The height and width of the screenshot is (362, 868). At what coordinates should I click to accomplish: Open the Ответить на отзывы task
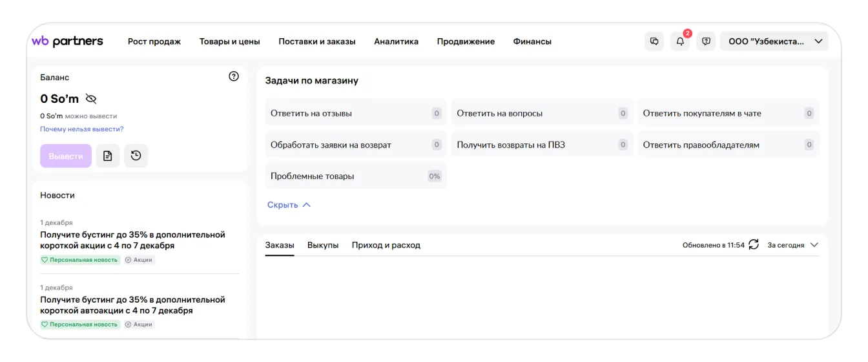[355, 113]
